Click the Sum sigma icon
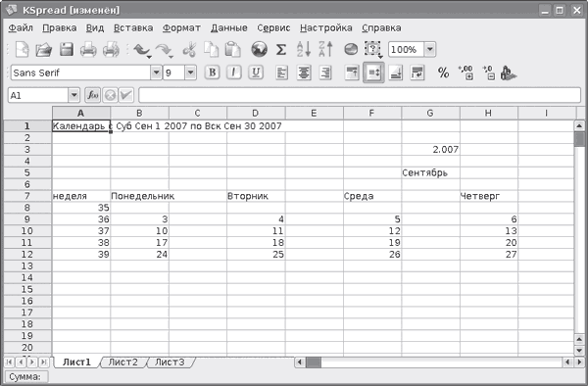This screenshot has width=588, height=386. click(281, 49)
